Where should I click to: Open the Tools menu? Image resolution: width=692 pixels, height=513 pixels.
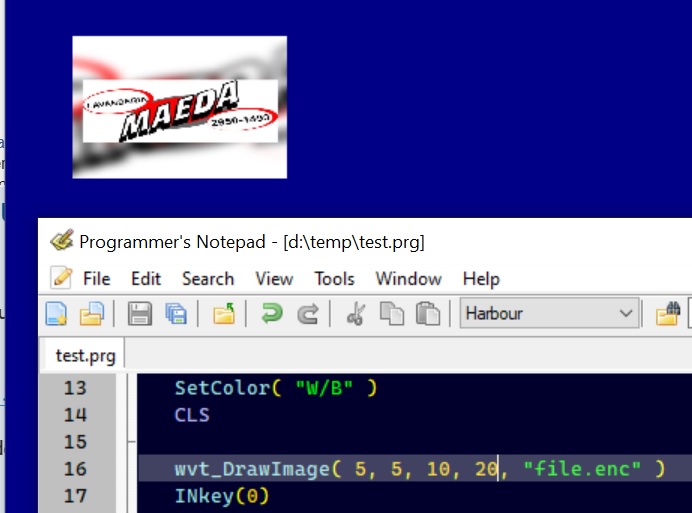(334, 279)
